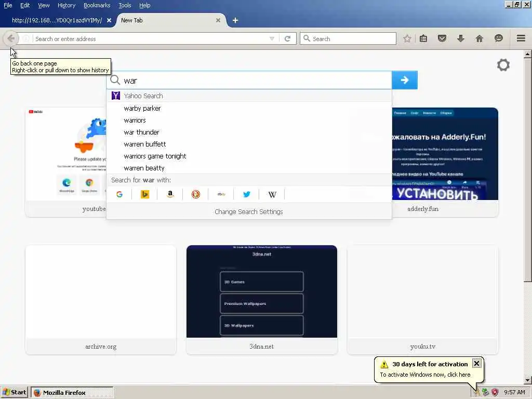
Task: Search war with Bing icon
Action: coord(145,194)
